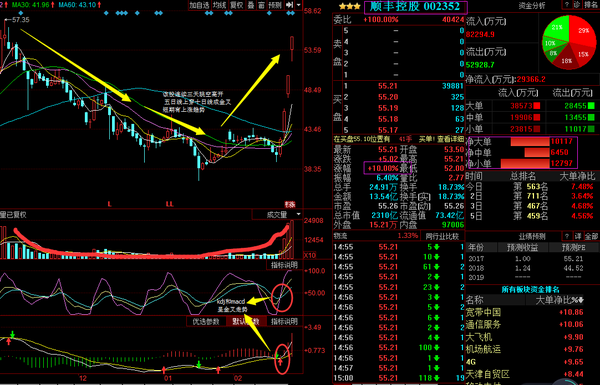This screenshot has width=600, height=385.
Task: Click the 加自选 add-to-watchlist button
Action: click(199, 5)
